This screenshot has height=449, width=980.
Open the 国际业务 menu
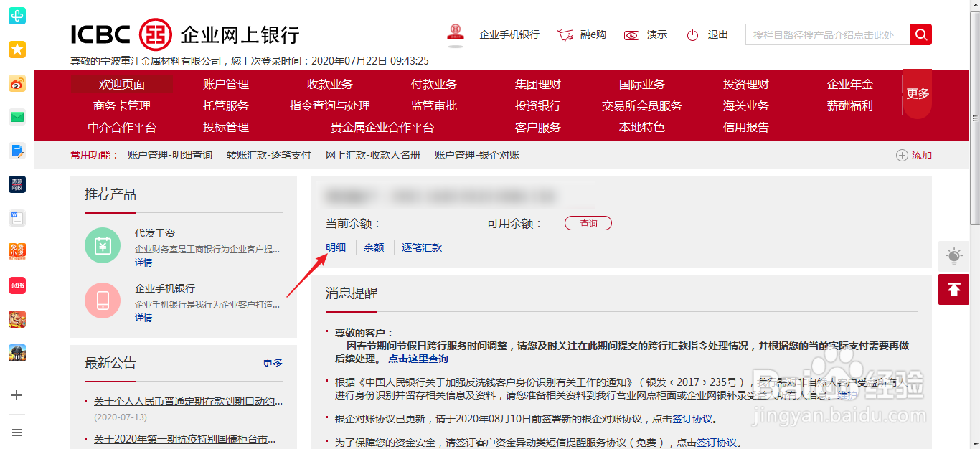click(x=642, y=84)
